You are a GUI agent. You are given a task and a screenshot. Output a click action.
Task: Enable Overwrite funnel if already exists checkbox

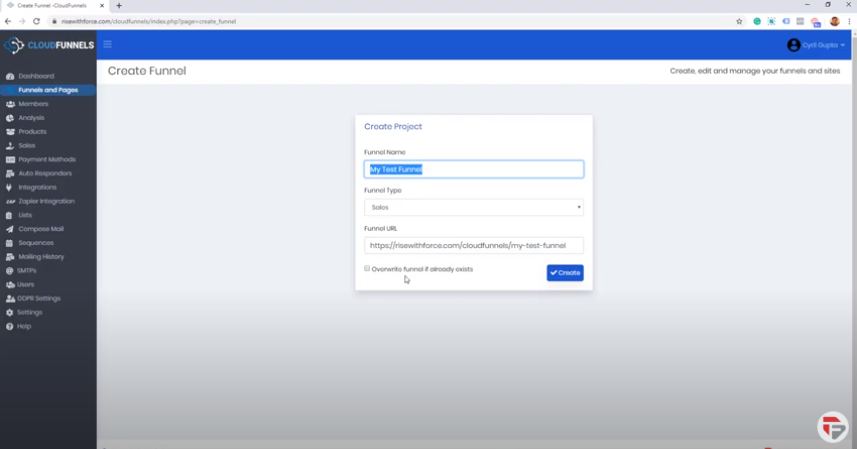367,269
